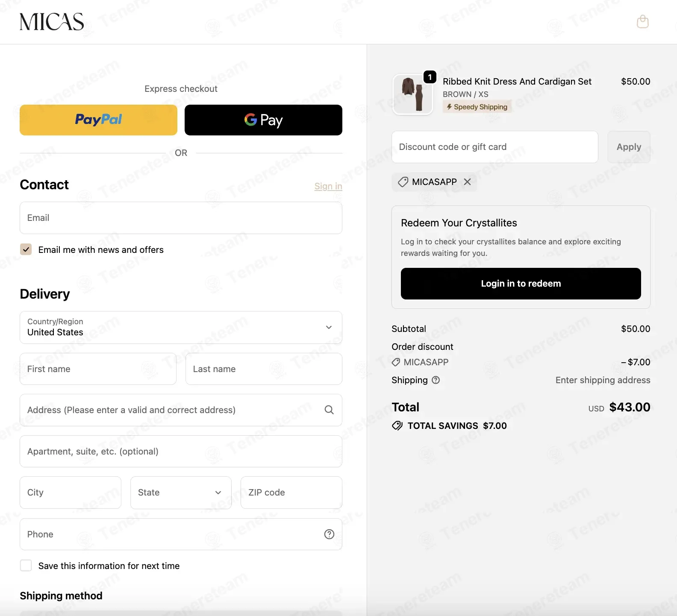Click the Shipping method heading
This screenshot has height=616, width=677.
[x=61, y=596]
